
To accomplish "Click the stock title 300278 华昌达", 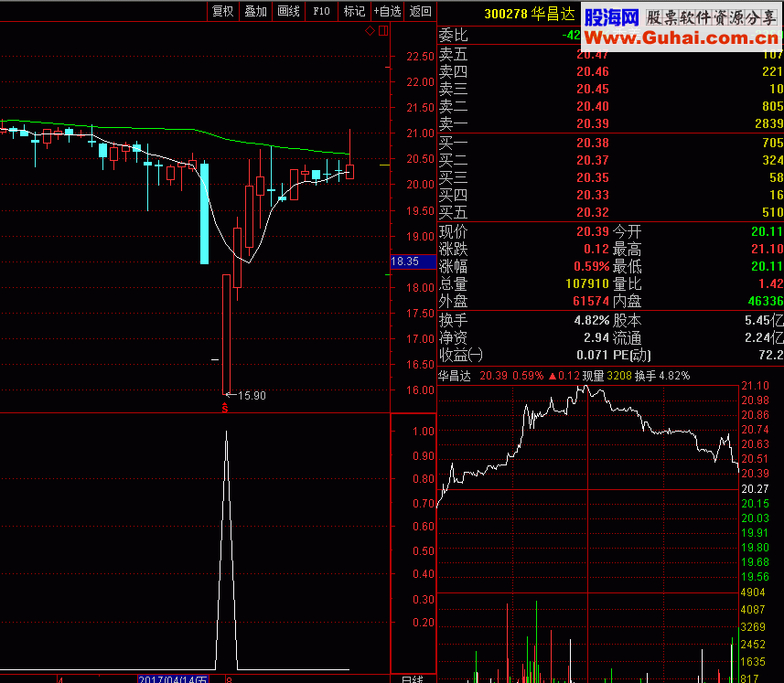I will coord(530,14).
